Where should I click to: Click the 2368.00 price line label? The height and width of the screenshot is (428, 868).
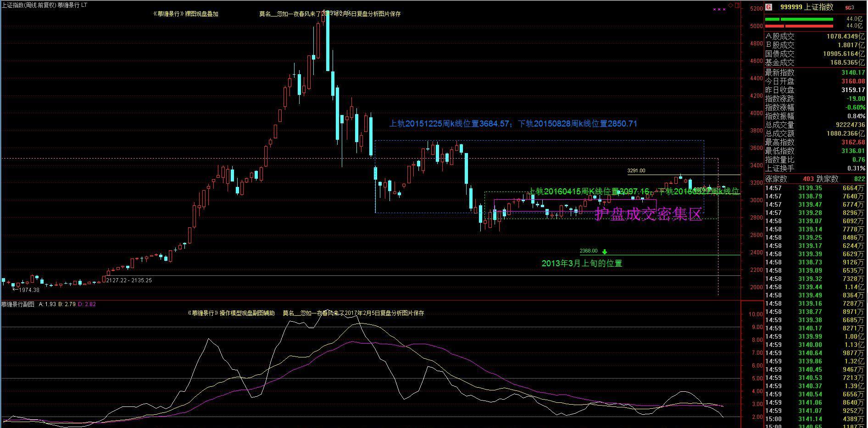click(x=589, y=251)
